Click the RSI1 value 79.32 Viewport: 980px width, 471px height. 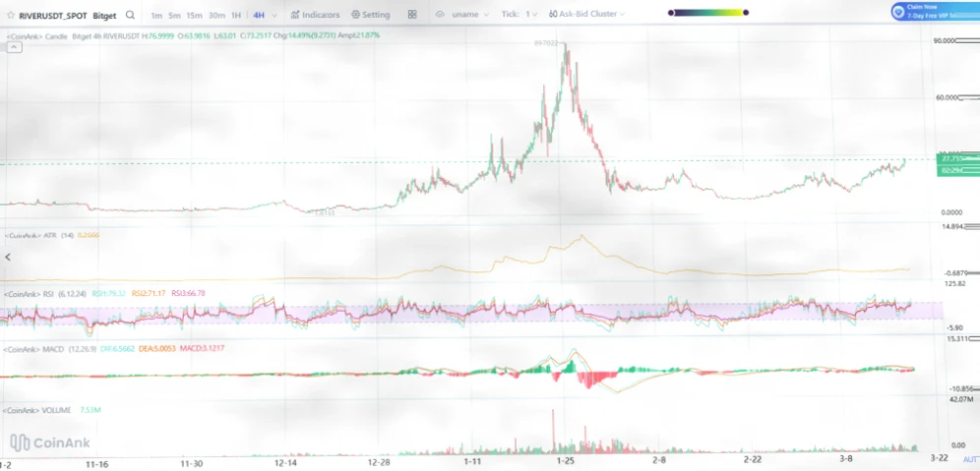[109, 293]
